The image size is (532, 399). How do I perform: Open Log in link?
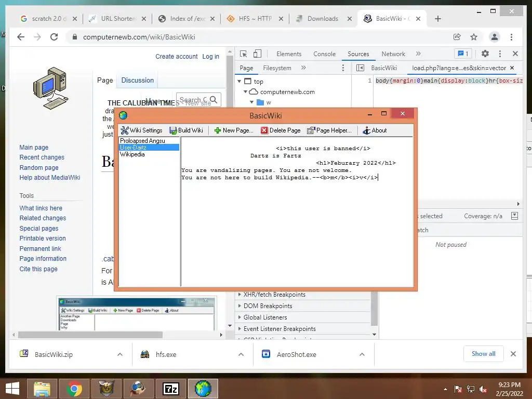pyautogui.click(x=211, y=56)
